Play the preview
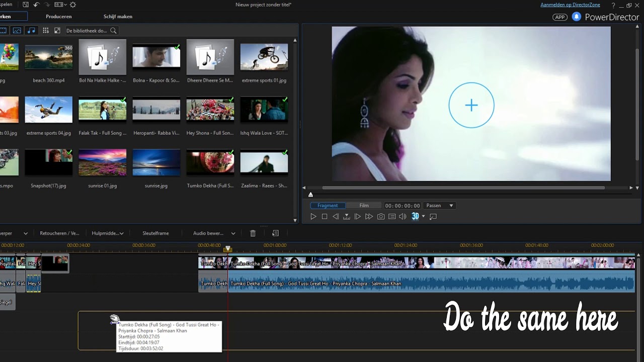 click(313, 217)
